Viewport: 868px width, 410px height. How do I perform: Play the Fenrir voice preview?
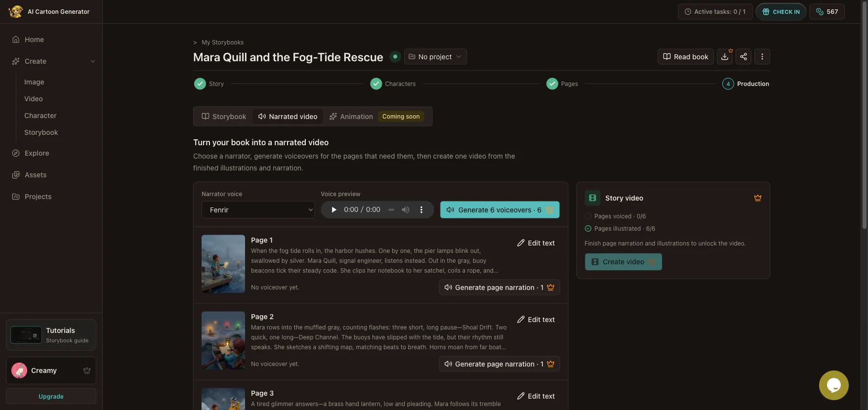coord(334,210)
